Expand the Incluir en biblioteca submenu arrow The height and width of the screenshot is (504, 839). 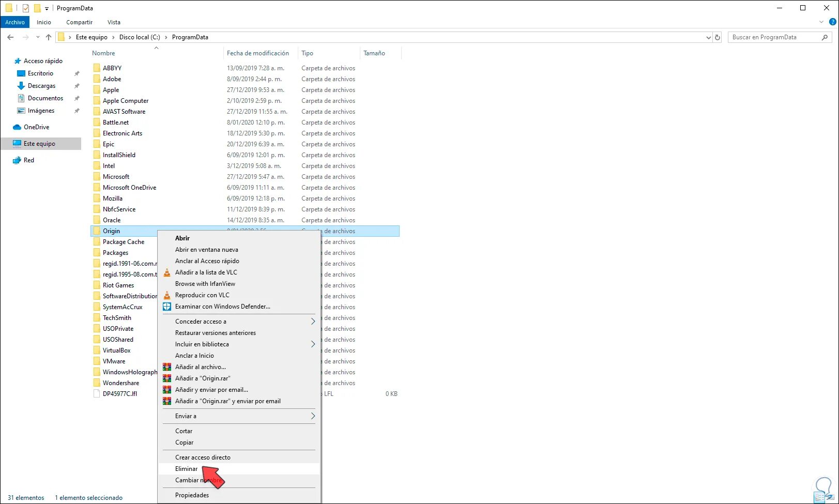coord(313,344)
